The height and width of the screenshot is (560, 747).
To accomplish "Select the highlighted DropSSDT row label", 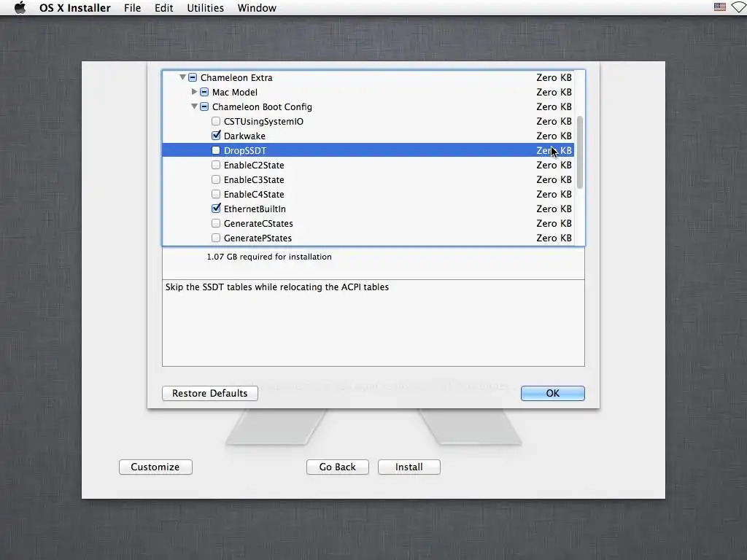I will pos(245,150).
